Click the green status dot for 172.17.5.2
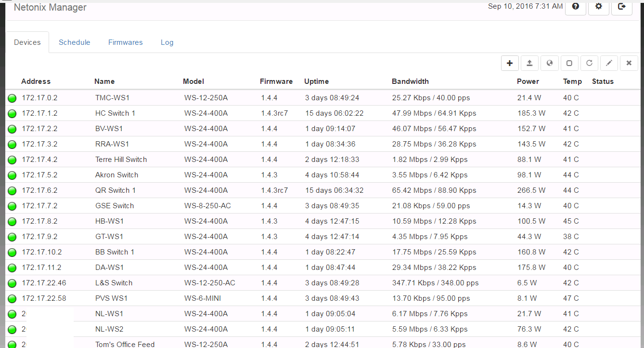644x348 pixels. (13, 175)
